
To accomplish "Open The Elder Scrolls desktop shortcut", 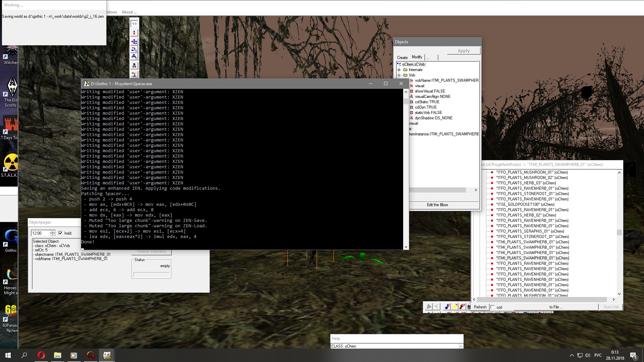I will point(10,92).
